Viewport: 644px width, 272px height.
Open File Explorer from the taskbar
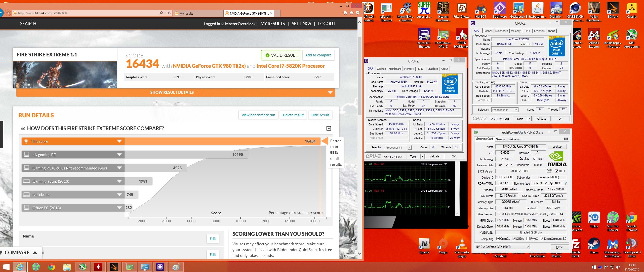point(67,267)
